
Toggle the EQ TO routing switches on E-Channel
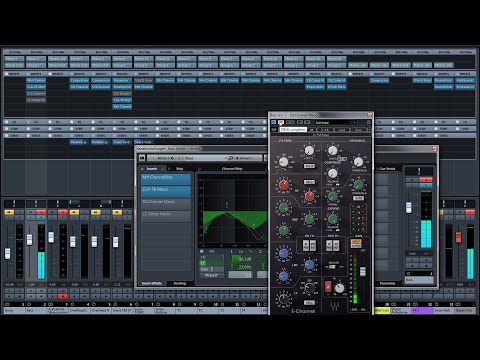coord(310,246)
